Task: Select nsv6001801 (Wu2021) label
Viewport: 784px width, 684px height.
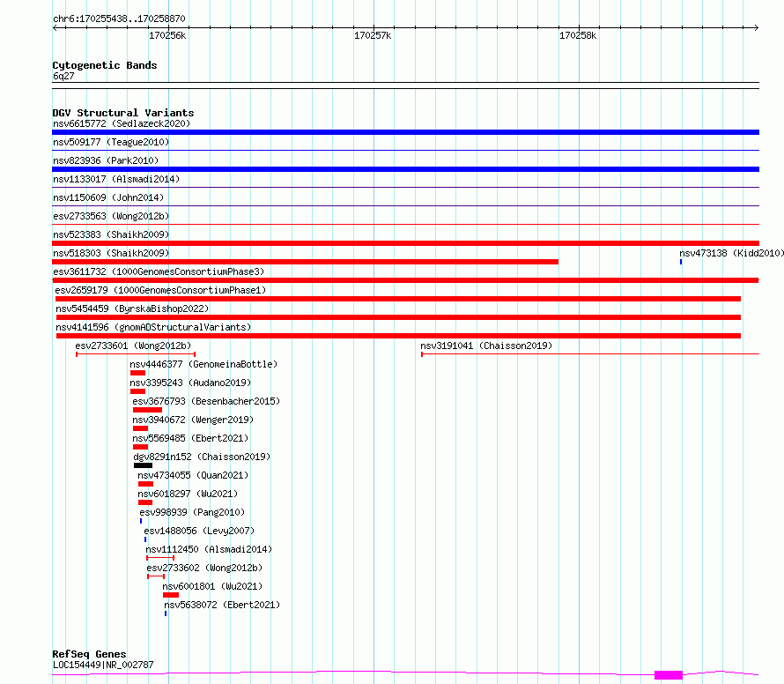Action: pyautogui.click(x=212, y=586)
